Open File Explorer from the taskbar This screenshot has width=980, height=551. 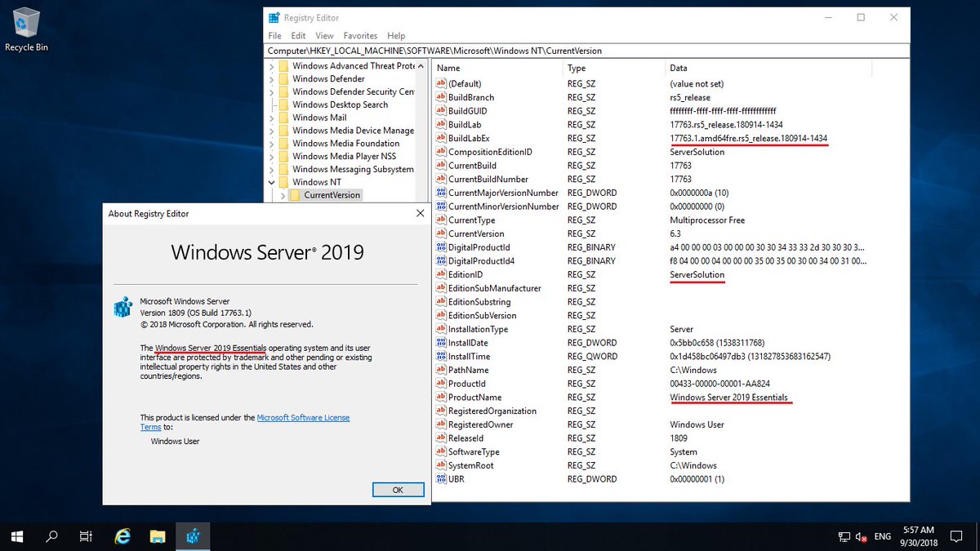coord(158,536)
